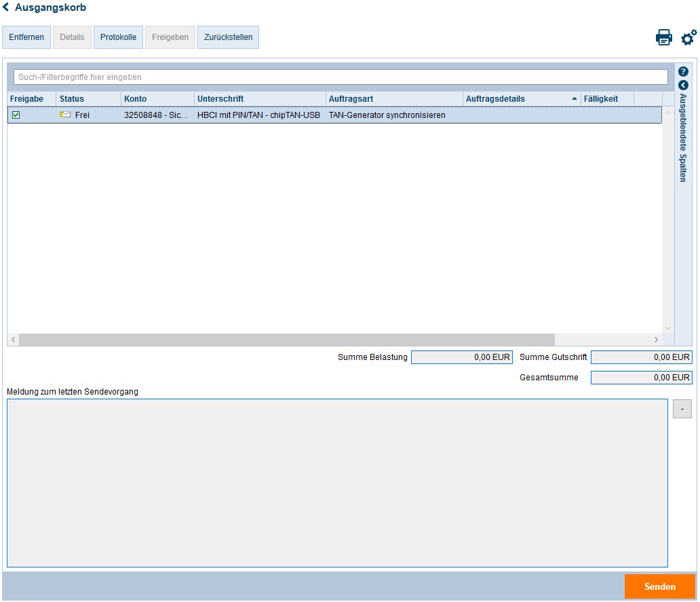
Task: Sort by the Auftragsart column header
Action: click(394, 98)
